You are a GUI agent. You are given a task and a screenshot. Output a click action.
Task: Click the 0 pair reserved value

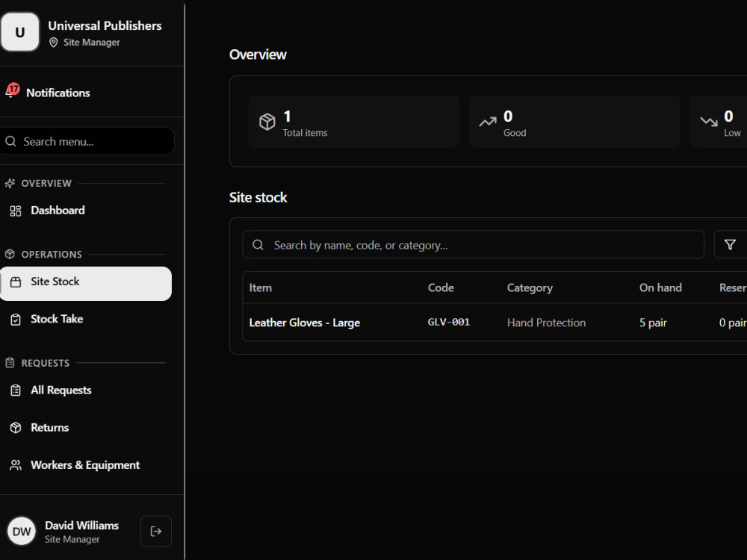pos(733,323)
